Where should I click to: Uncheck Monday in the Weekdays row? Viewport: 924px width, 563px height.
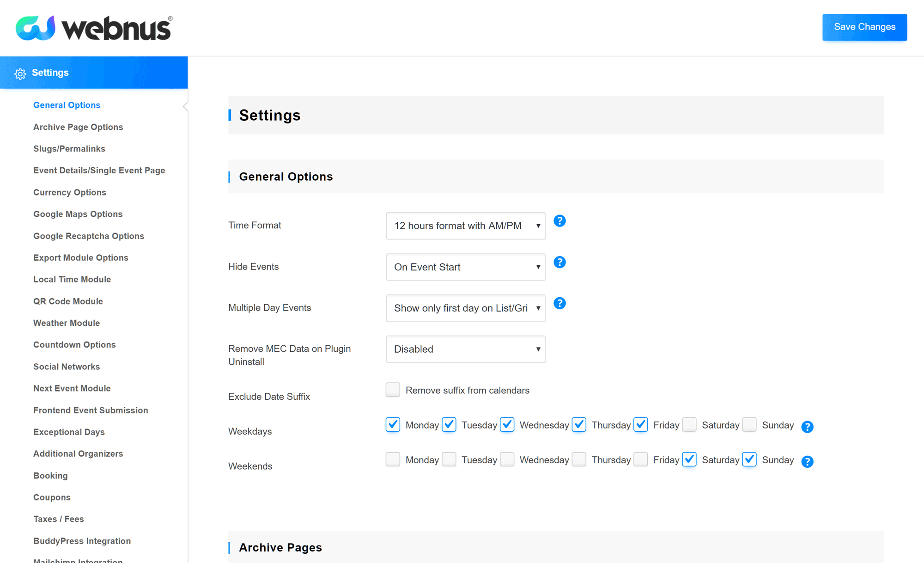pyautogui.click(x=393, y=424)
